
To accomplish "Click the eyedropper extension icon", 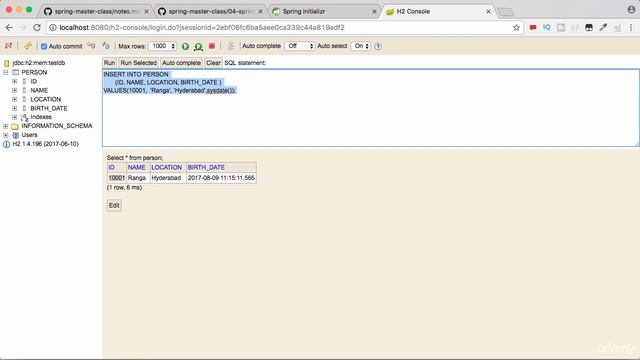I will 603,27.
